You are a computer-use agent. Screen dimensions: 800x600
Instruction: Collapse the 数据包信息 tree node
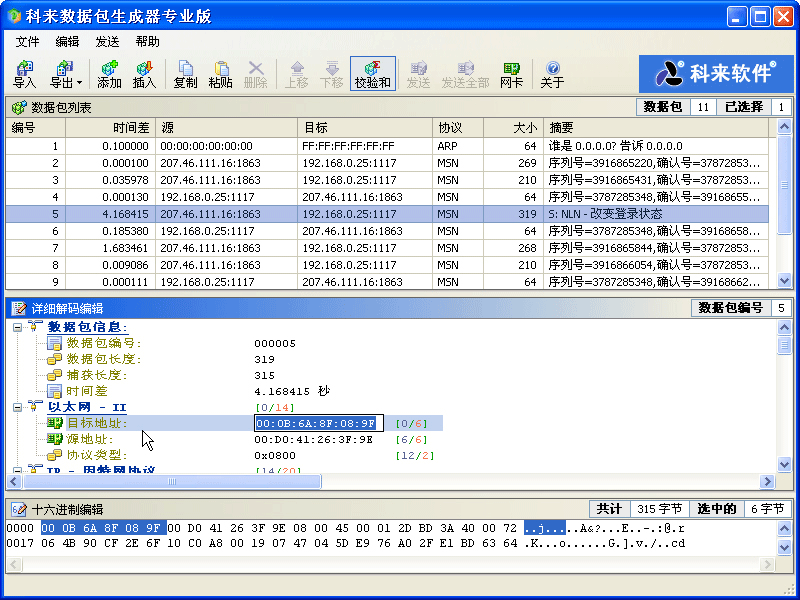(x=18, y=327)
